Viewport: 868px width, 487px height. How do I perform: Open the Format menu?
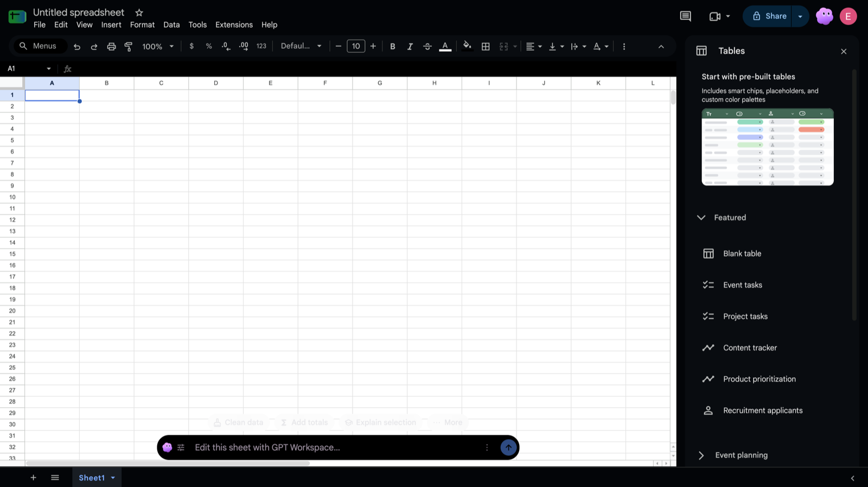coord(142,25)
